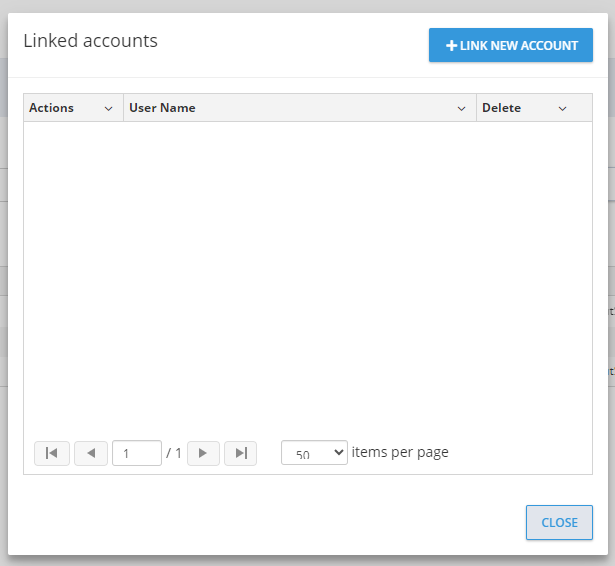Sort by the Delete column header
Screen dimensions: 615x566
(x=501, y=108)
